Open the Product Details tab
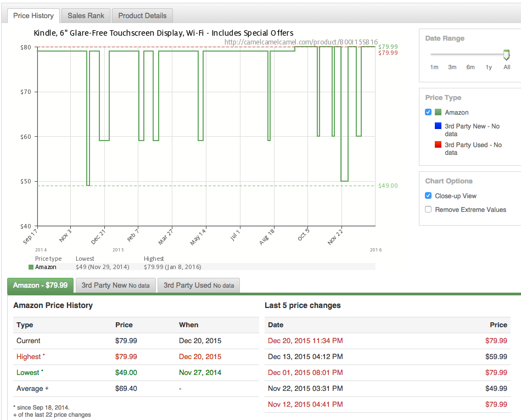This screenshot has width=521, height=420. [x=142, y=15]
